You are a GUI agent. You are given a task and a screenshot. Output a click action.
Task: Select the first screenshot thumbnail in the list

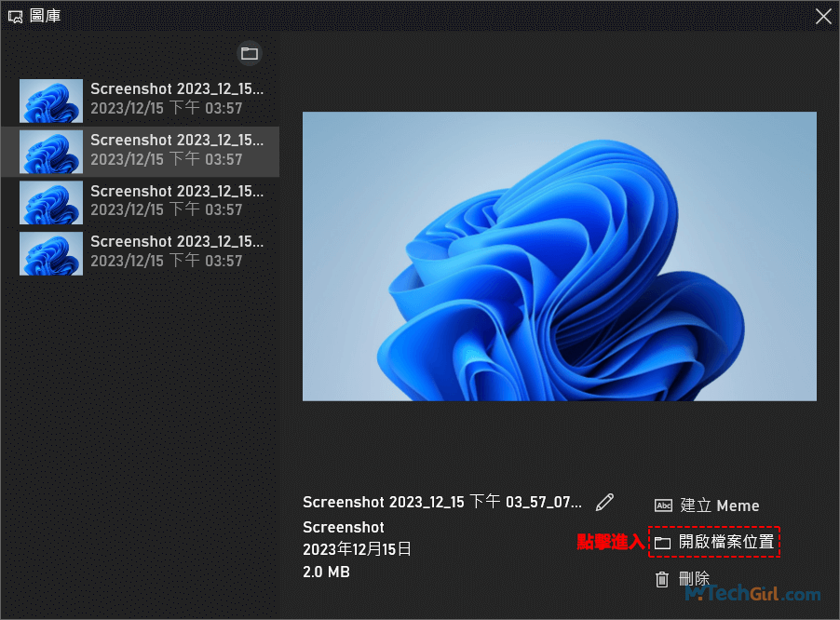point(51,101)
